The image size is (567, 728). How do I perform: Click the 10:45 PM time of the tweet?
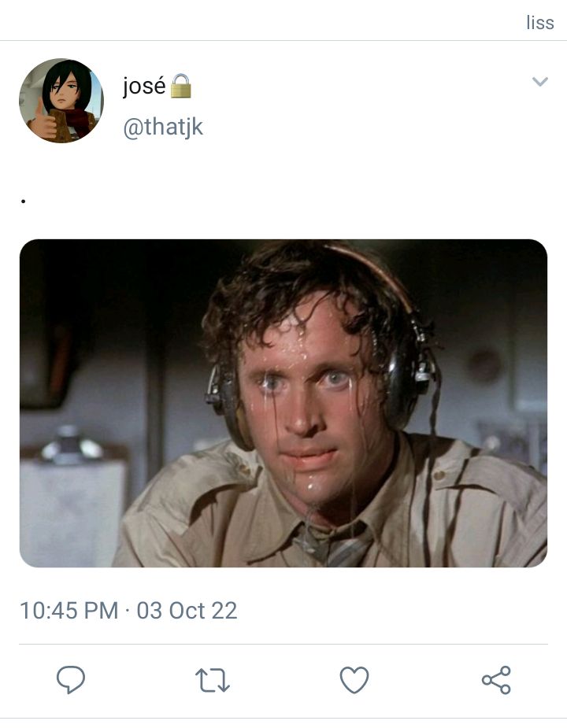(69, 611)
